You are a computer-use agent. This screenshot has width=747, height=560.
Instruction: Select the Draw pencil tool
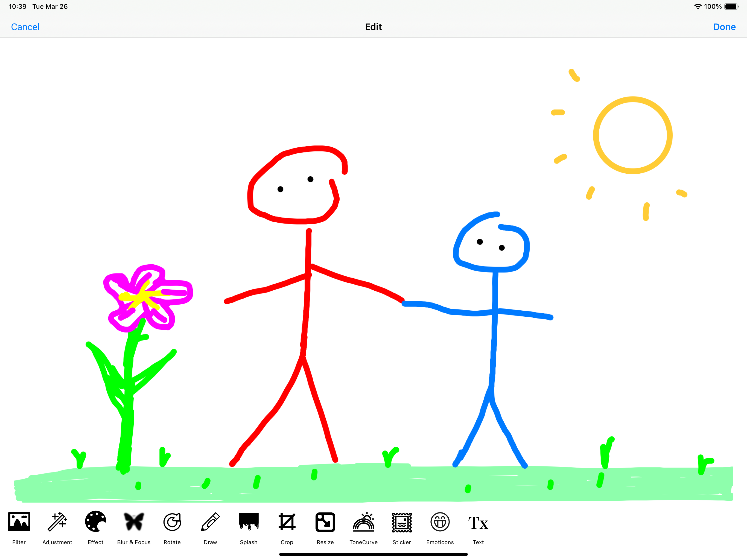pyautogui.click(x=210, y=528)
